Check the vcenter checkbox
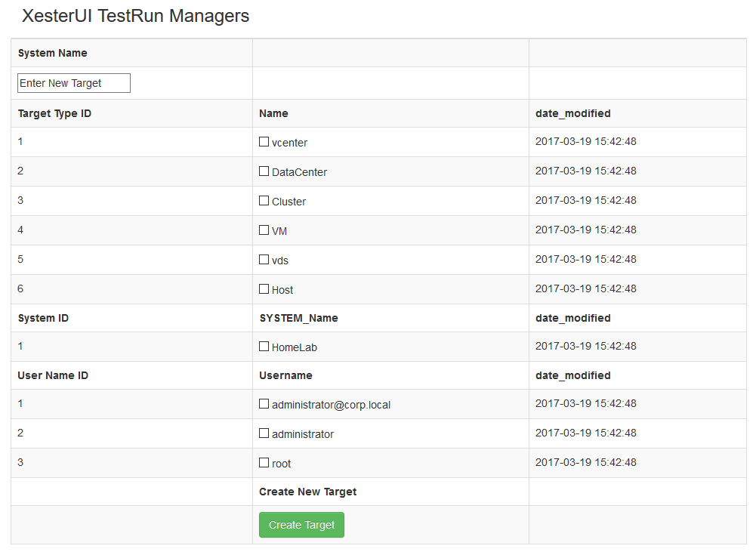The image size is (756, 552). pyautogui.click(x=264, y=142)
